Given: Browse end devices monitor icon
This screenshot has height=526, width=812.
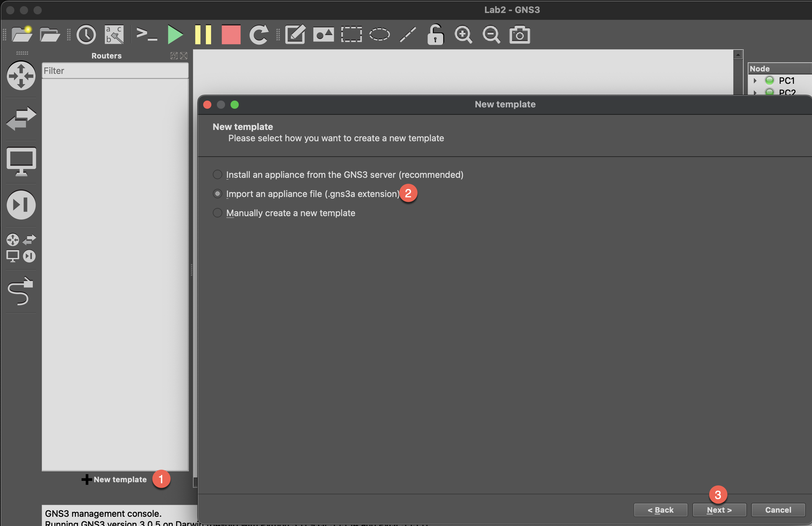Looking at the screenshot, I should (x=21, y=161).
